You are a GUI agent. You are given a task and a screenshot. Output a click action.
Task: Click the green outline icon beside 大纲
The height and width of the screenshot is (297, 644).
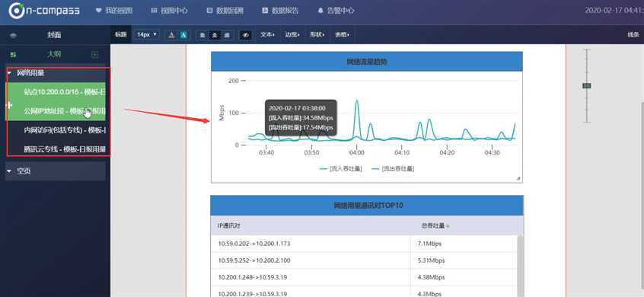[x=13, y=54]
